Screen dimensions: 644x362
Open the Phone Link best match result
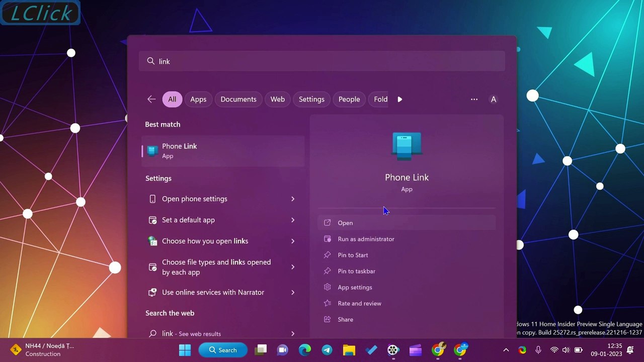coord(223,151)
